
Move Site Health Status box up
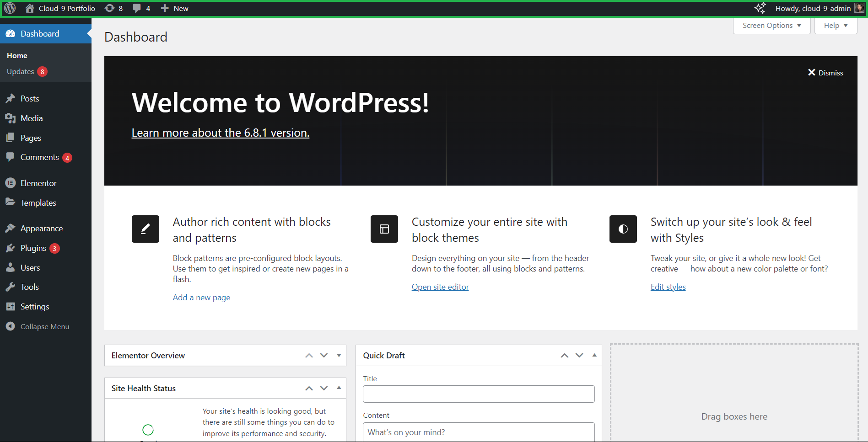tap(309, 389)
